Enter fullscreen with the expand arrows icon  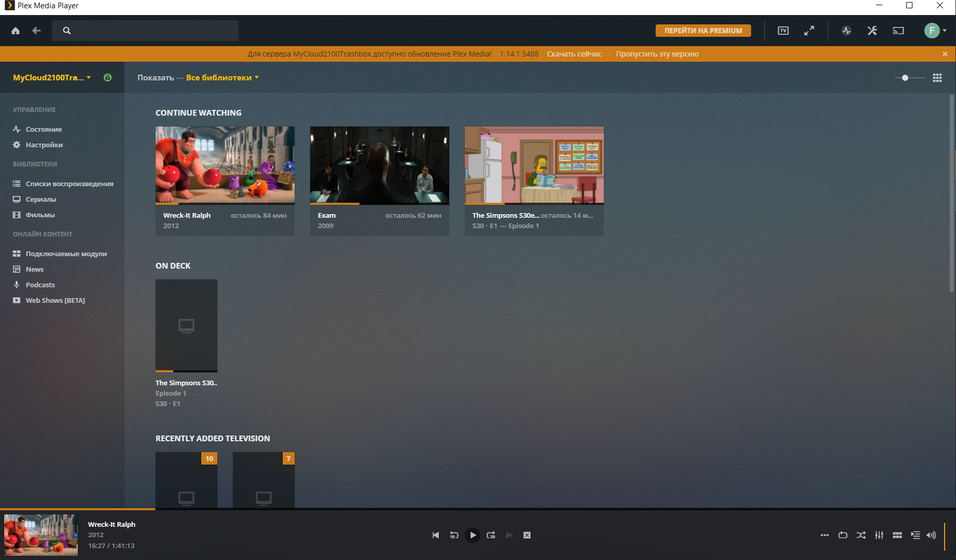[x=809, y=31]
